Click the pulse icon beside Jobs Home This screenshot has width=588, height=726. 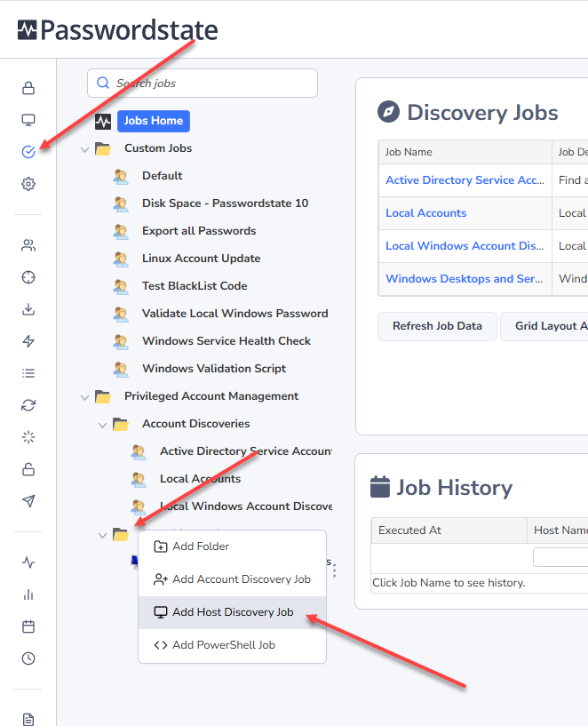(103, 122)
